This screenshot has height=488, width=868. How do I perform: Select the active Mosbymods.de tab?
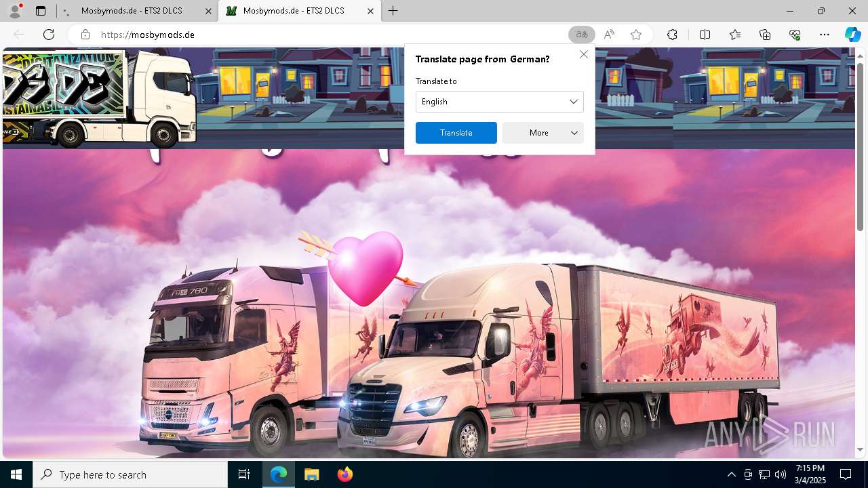(299, 11)
